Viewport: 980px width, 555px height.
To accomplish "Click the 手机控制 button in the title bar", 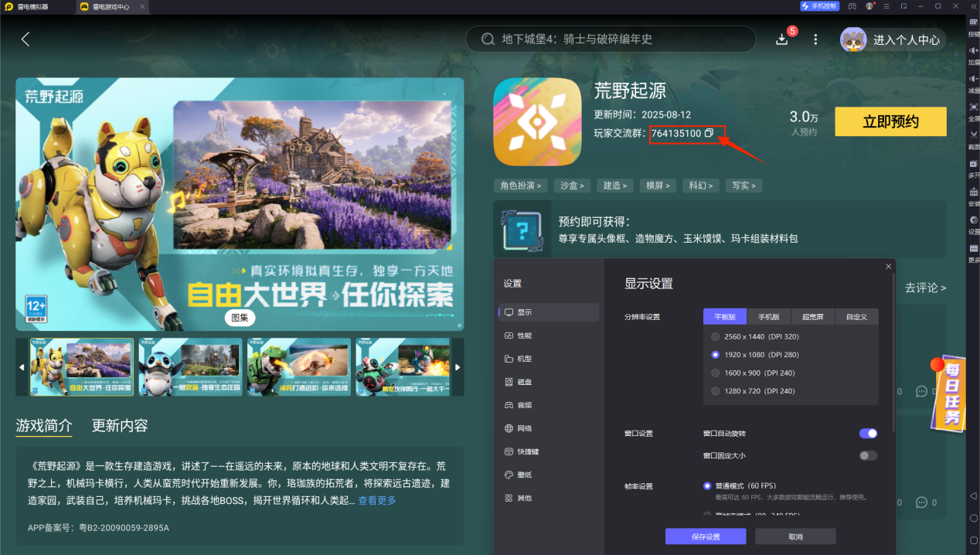I will click(x=820, y=6).
